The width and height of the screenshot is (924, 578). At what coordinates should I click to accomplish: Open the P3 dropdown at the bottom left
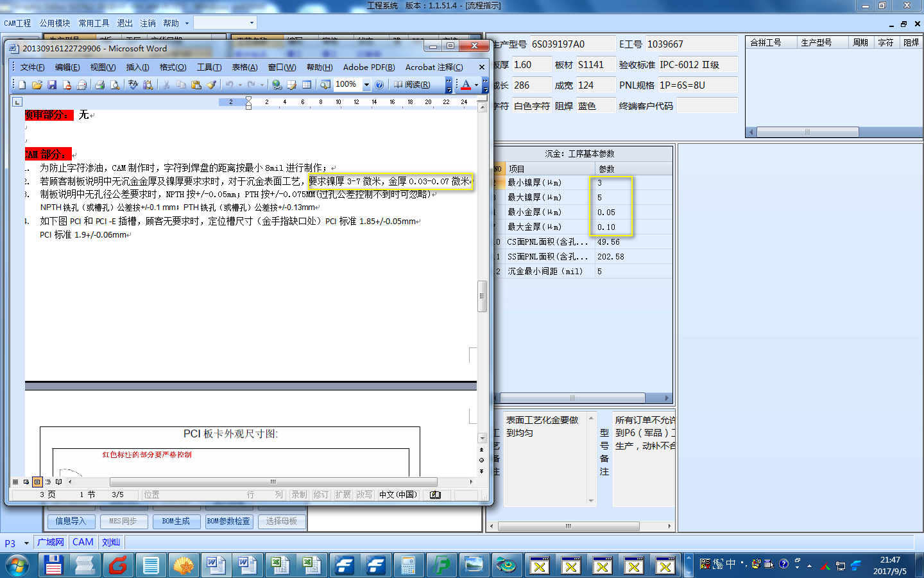point(26,543)
